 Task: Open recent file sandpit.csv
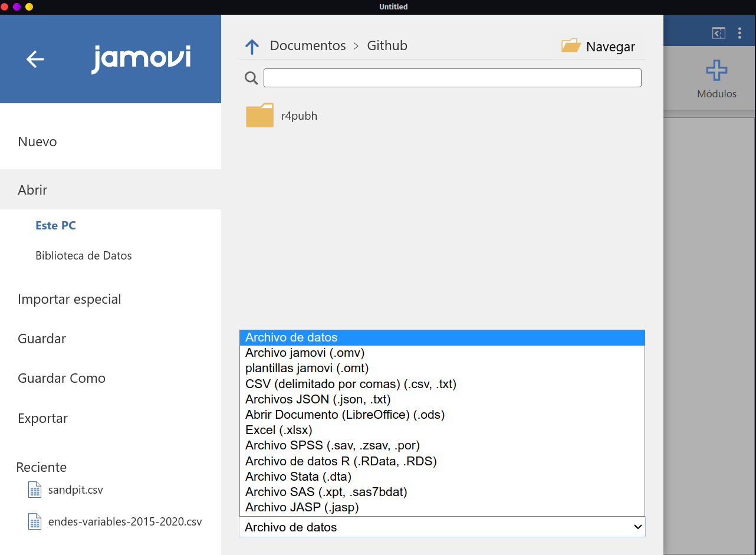(x=75, y=490)
